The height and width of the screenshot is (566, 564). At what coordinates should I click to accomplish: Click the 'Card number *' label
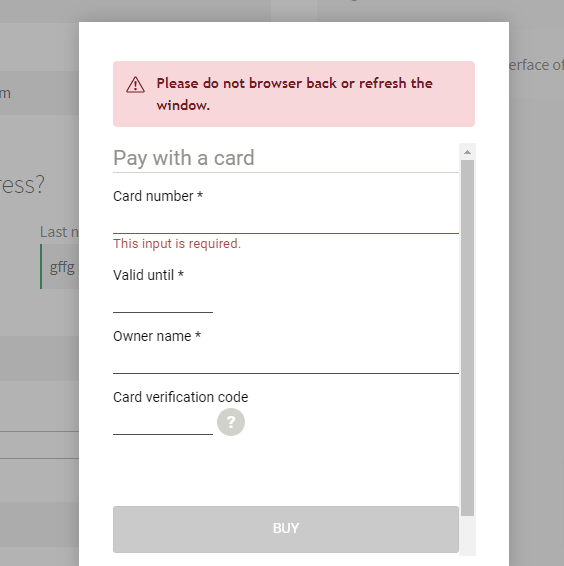pos(158,196)
